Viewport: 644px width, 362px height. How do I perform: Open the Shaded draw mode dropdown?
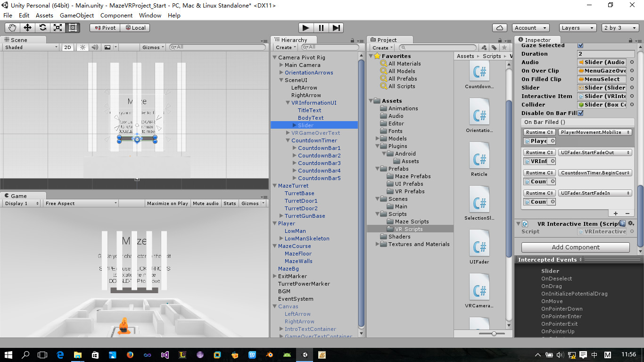pos(31,47)
